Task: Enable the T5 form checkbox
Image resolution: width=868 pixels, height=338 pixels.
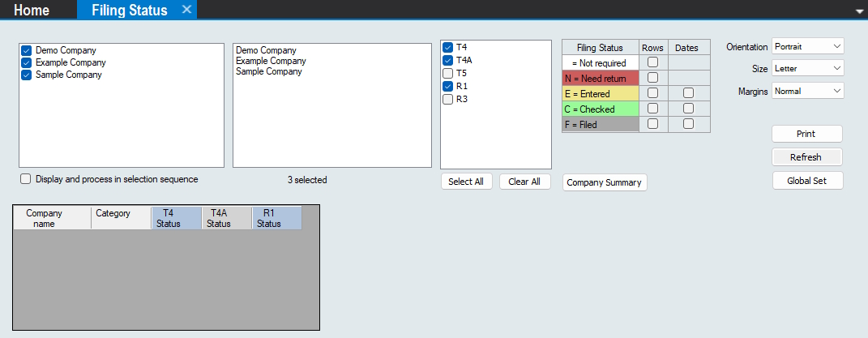Action: [x=448, y=73]
